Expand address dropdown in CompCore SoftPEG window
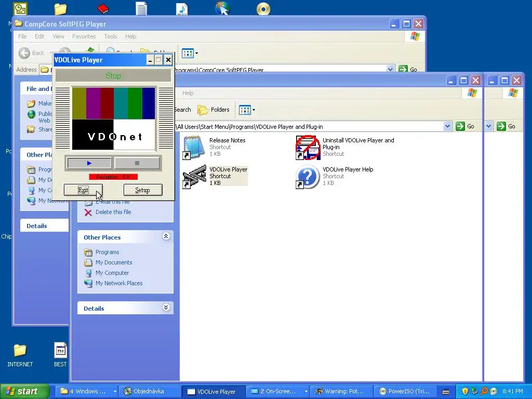The width and height of the screenshot is (532, 399). [x=390, y=69]
